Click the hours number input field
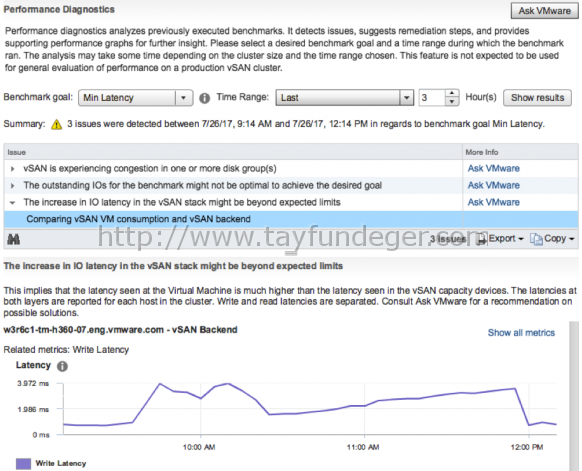The image size is (582, 471). click(x=432, y=98)
